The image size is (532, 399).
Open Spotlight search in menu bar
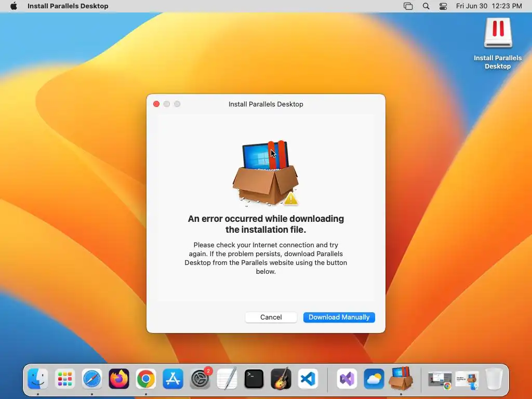click(x=426, y=6)
